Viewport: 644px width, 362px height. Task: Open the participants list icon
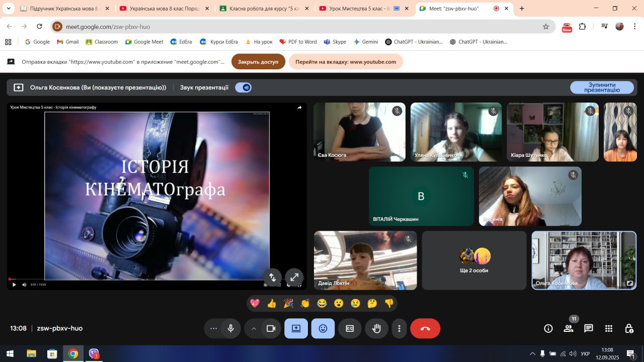click(569, 328)
